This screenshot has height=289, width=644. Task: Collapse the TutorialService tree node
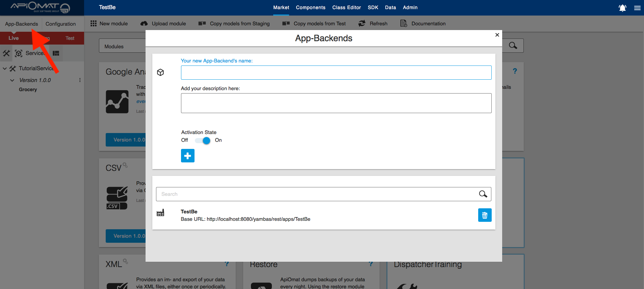[x=5, y=69]
